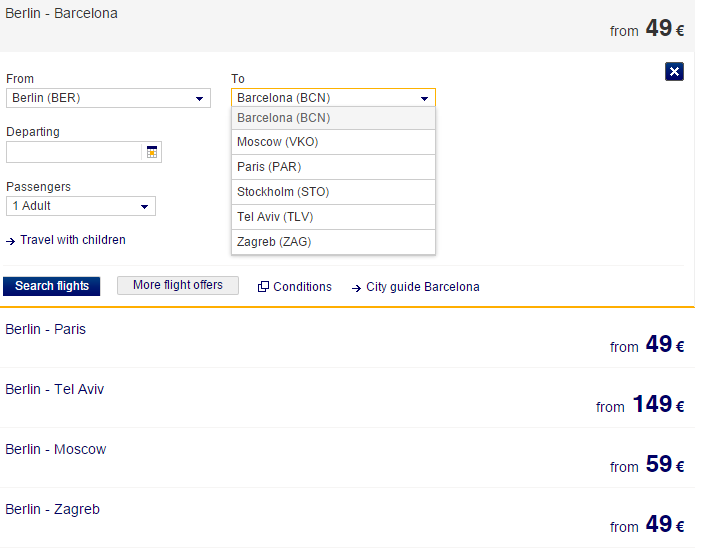This screenshot has height=551, width=706.
Task: Click the arrow icon beside City guide Barcelona
Action: coord(356,287)
